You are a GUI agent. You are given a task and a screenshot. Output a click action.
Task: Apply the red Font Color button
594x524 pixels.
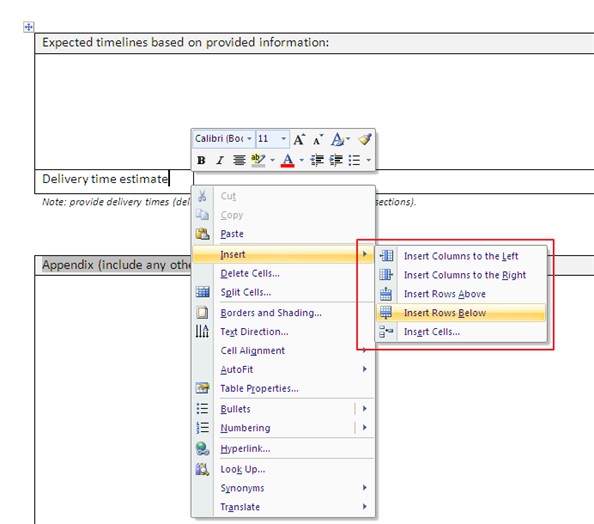288,160
